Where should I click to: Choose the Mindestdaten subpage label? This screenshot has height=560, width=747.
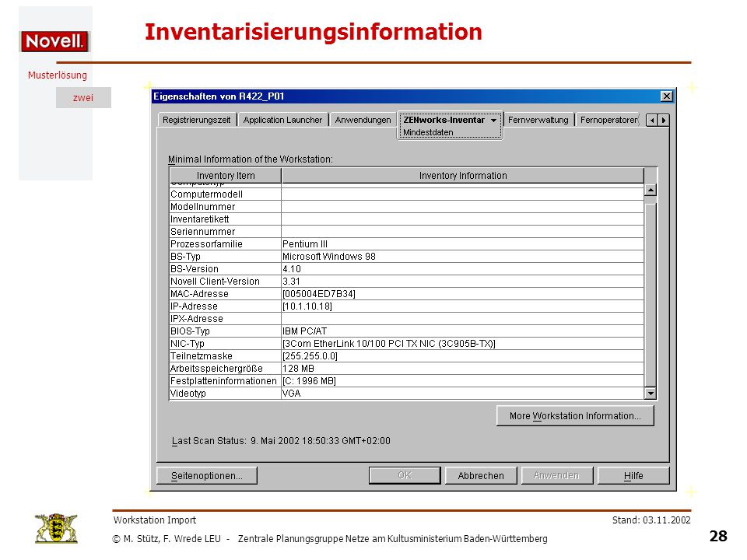(x=428, y=132)
